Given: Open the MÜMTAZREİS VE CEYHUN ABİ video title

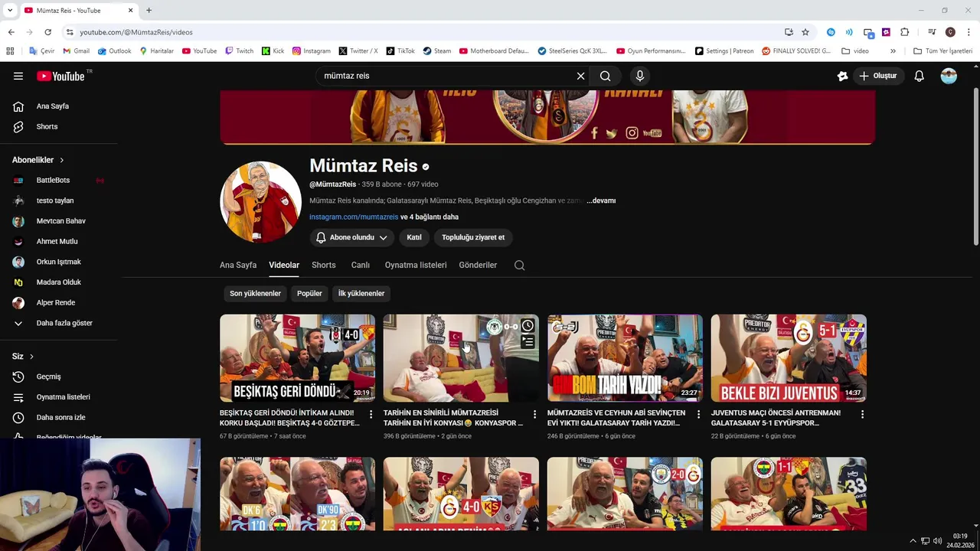Looking at the screenshot, I should point(616,418).
